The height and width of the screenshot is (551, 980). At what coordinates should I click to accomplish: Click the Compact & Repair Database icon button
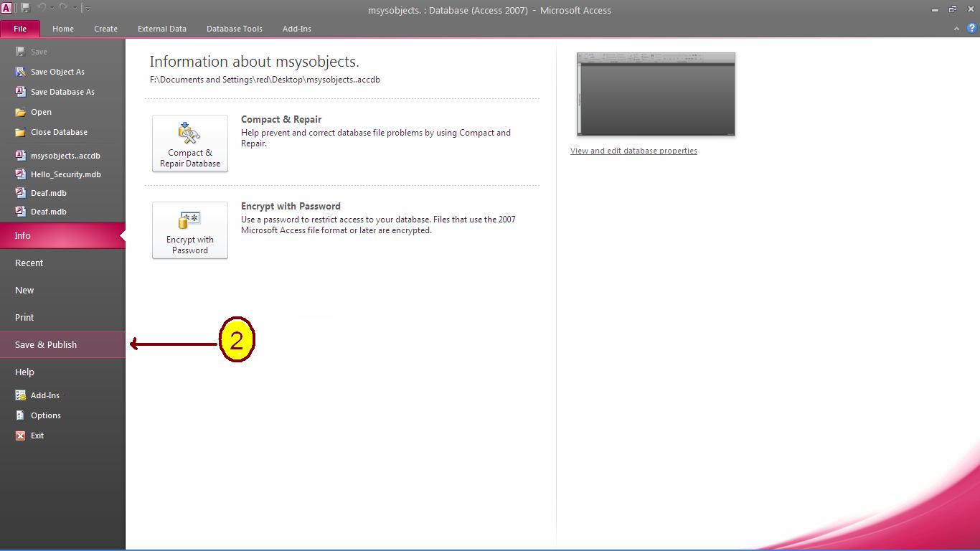pyautogui.click(x=190, y=143)
